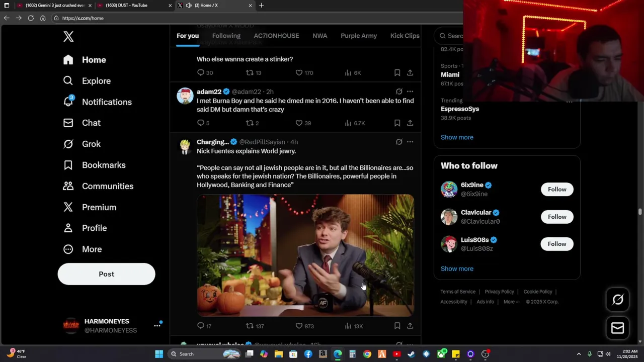644x362 pixels.
Task: Bookmark adam22 post
Action: tap(397, 123)
